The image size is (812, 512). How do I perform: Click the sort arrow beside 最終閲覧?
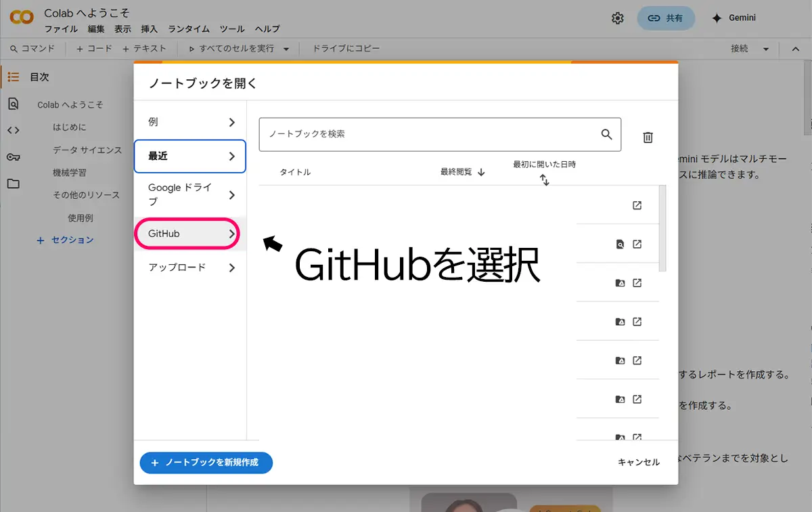click(x=481, y=172)
